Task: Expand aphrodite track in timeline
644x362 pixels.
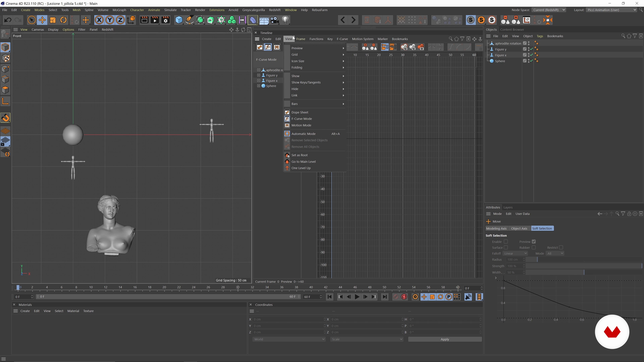Action: pos(259,70)
